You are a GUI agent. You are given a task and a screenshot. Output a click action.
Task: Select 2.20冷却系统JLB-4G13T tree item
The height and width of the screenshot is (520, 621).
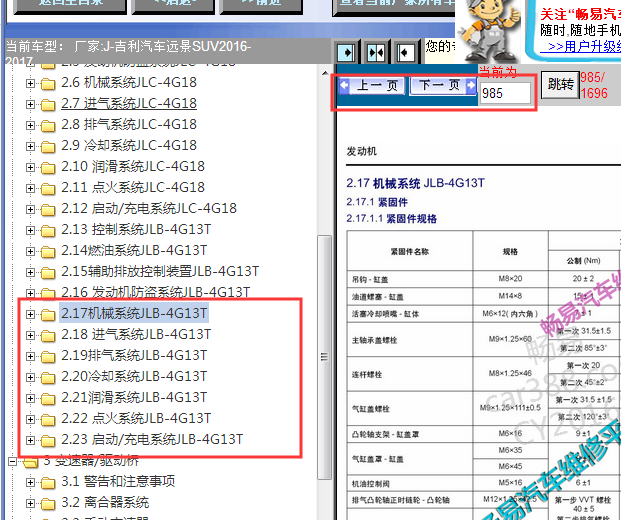[x=134, y=376]
